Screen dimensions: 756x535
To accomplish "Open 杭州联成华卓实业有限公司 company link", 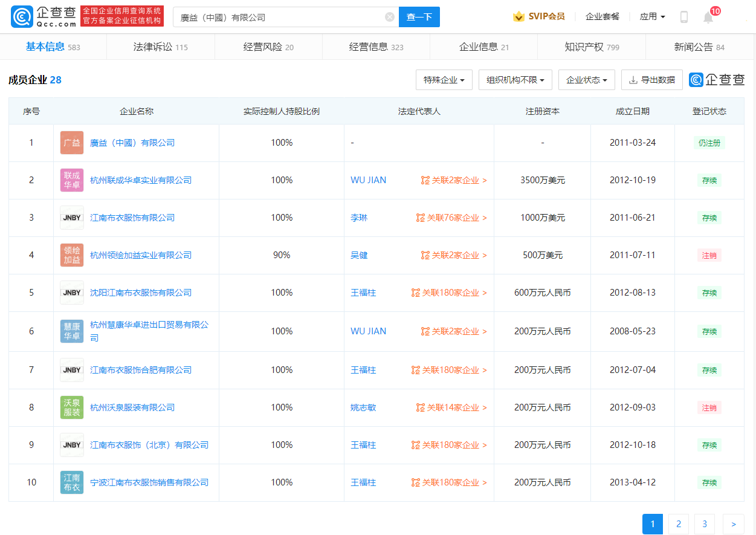I will [x=141, y=180].
